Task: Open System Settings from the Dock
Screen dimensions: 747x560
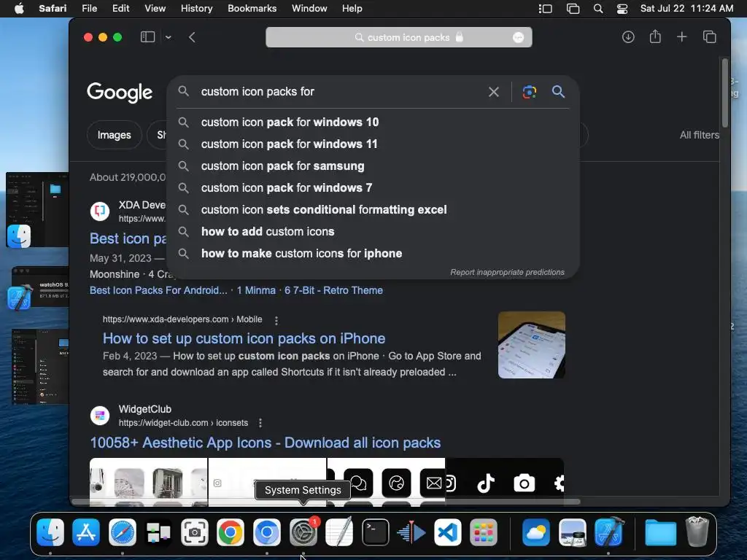Action: coord(303,532)
